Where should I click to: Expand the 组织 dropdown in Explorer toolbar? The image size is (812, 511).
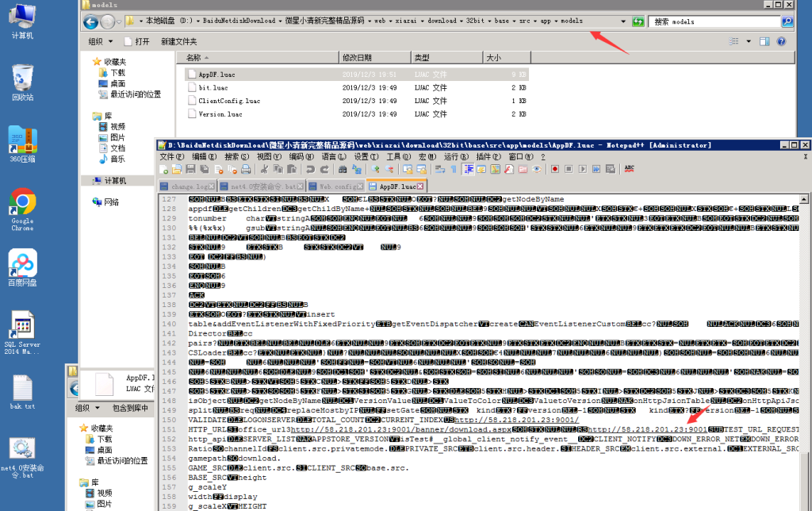(98, 41)
